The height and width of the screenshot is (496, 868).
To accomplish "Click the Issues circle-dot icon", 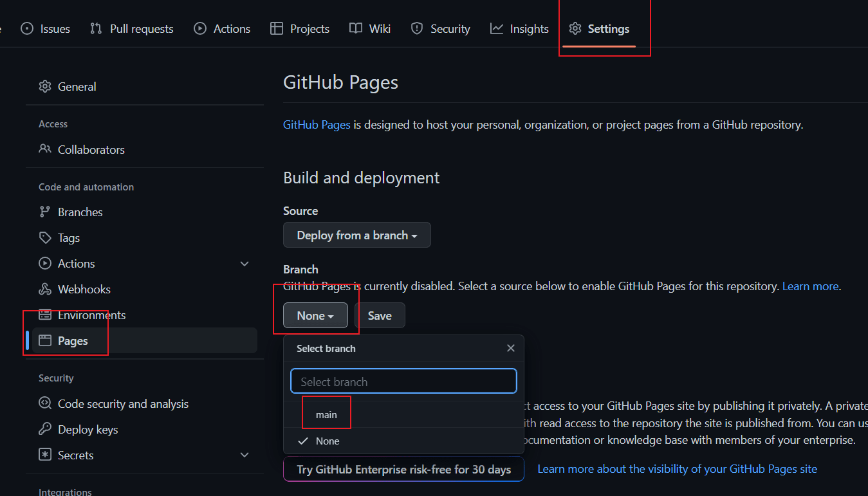I will coord(27,28).
